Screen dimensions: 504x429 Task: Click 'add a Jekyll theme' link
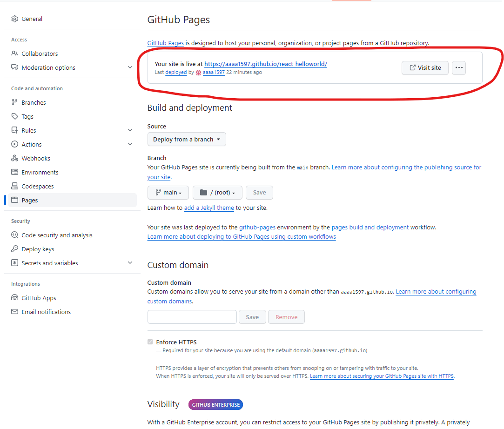coord(209,208)
